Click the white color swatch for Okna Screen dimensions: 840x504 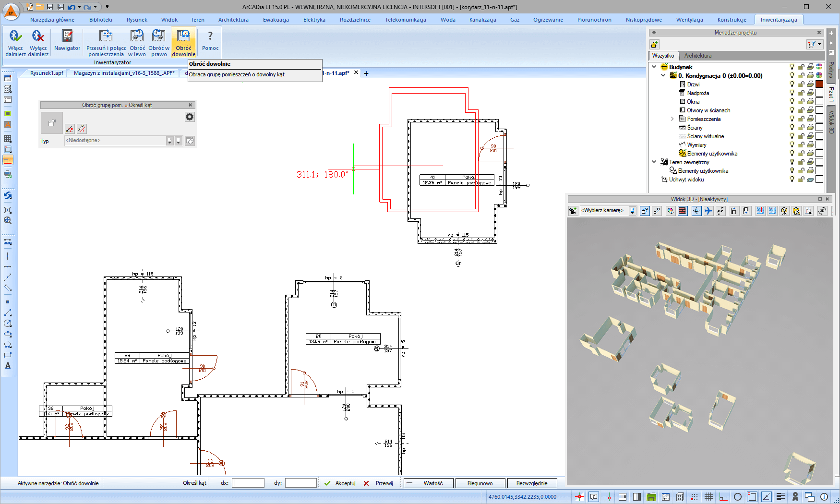[819, 101]
